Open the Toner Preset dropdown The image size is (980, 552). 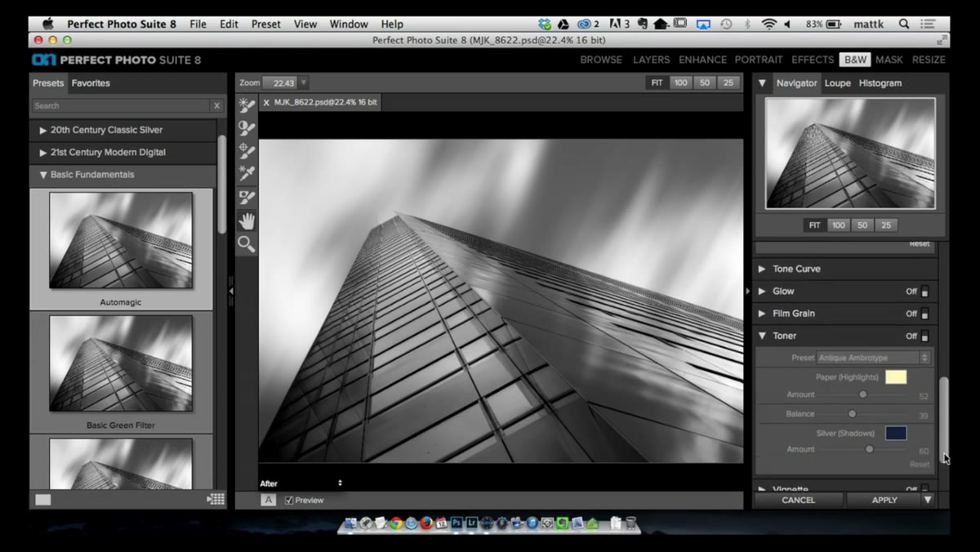pyautogui.click(x=874, y=358)
